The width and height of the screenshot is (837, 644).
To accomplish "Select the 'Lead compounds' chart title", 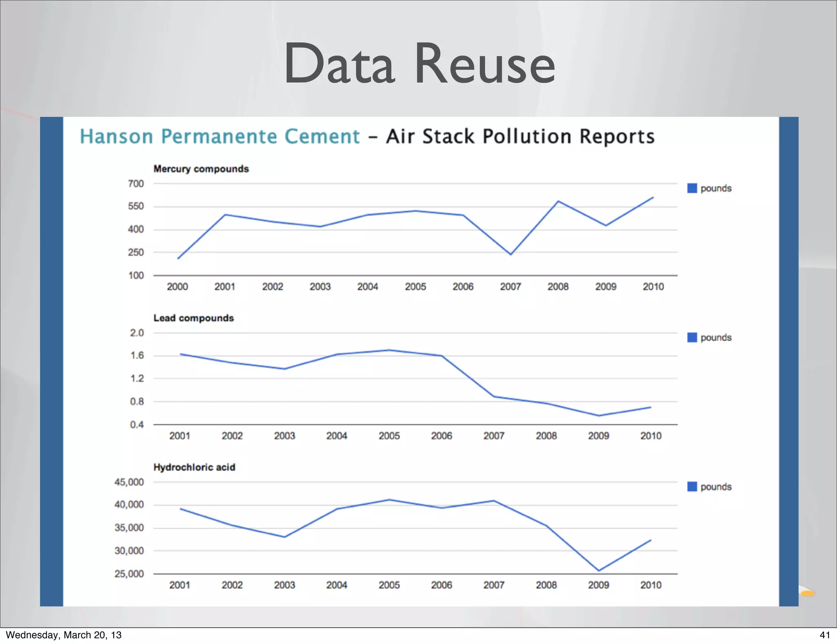I will coord(194,318).
